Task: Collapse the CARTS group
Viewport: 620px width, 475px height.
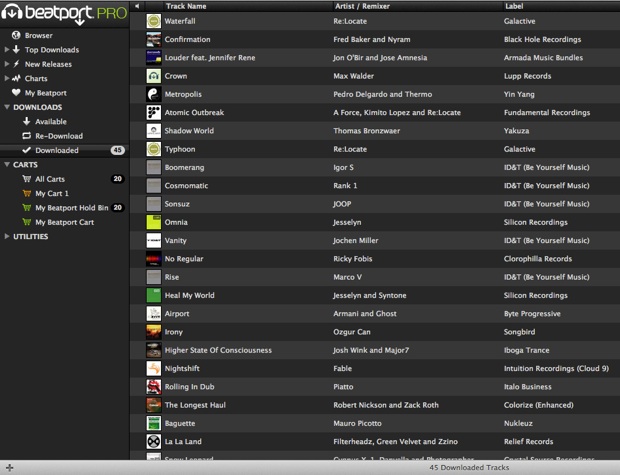Action: coord(7,164)
